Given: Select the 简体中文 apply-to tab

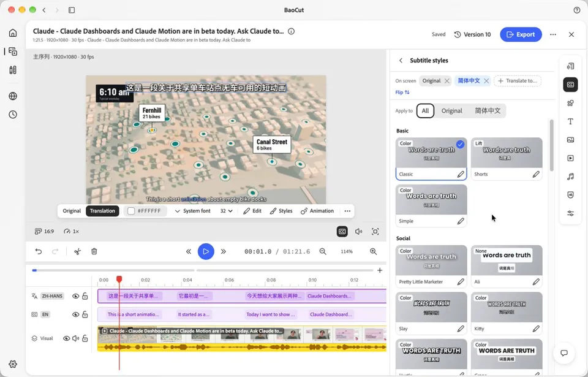Looking at the screenshot, I should [488, 111].
